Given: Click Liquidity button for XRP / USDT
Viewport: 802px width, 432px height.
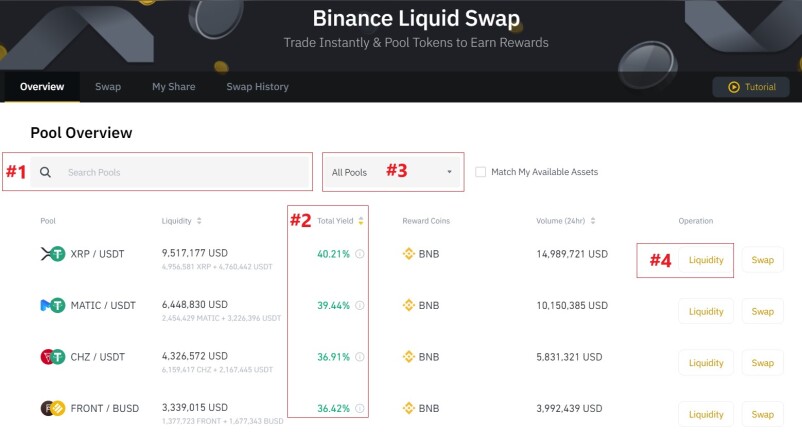Looking at the screenshot, I should click(x=706, y=260).
